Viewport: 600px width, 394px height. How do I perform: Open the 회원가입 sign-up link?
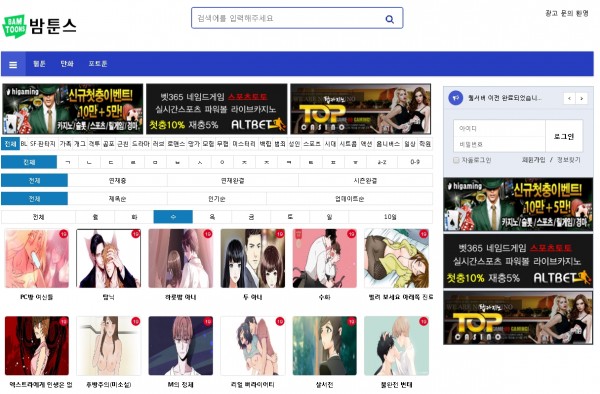tap(533, 160)
